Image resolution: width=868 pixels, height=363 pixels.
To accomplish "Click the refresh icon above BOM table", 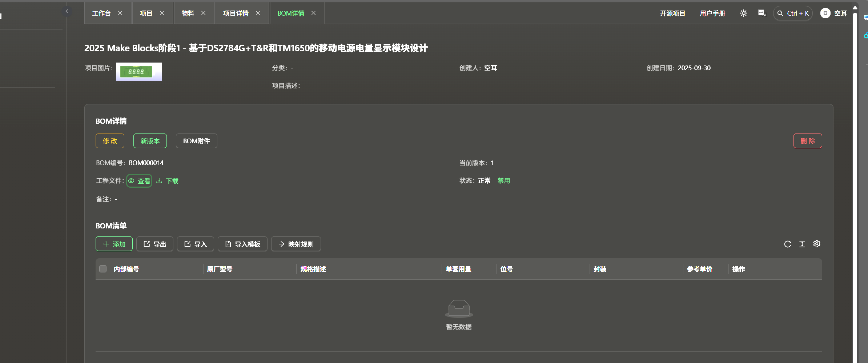I will [787, 244].
